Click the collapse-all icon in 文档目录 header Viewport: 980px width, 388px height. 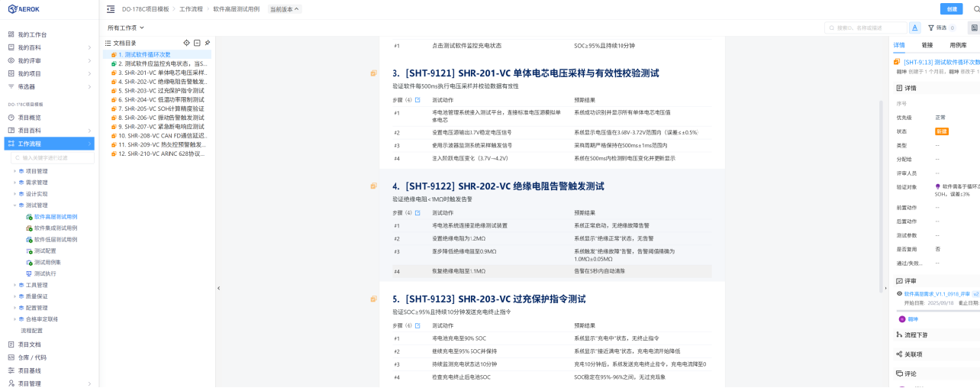pyautogui.click(x=197, y=43)
